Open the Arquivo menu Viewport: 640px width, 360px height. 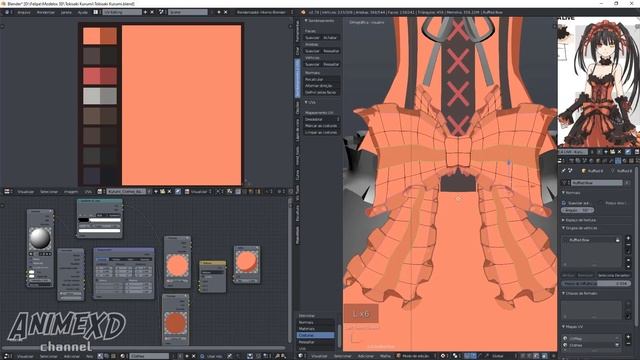[24, 12]
